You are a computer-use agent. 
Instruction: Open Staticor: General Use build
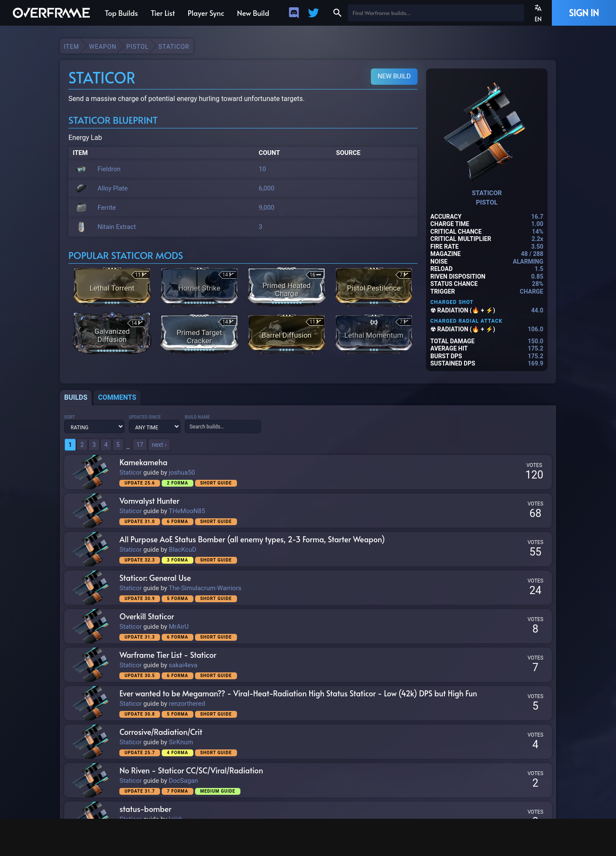(x=155, y=578)
